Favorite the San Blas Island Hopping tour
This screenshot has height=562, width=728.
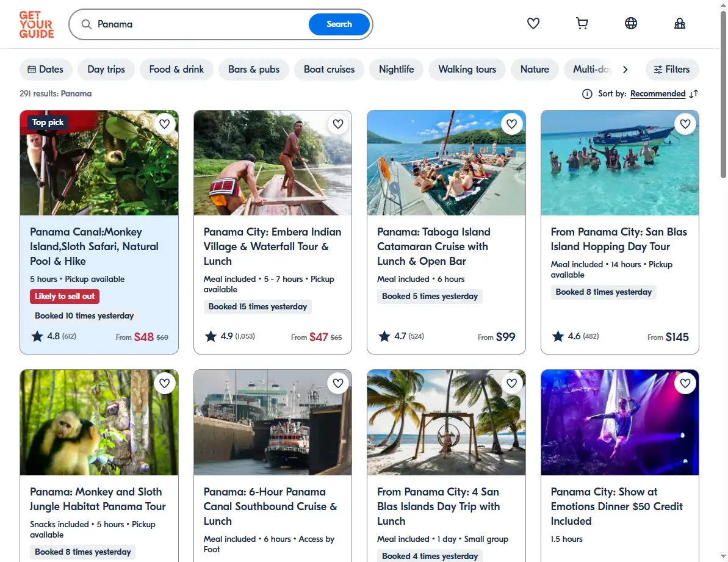(685, 124)
